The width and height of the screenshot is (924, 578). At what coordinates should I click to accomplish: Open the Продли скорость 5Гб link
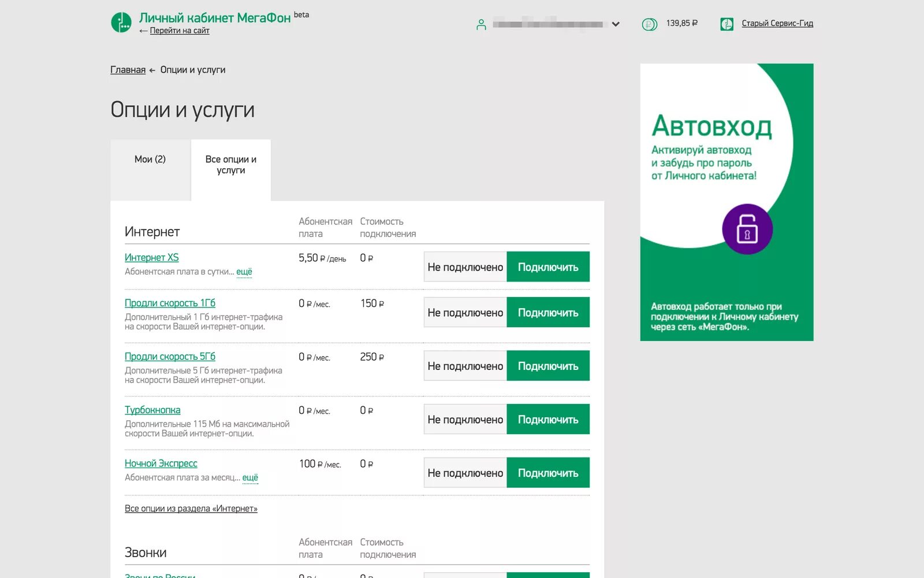170,357
